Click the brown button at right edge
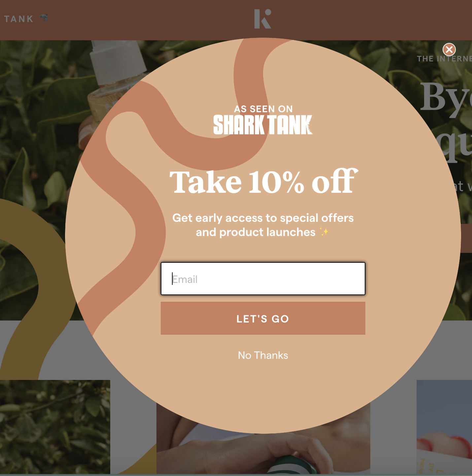This screenshot has height=476, width=472. (x=466, y=238)
